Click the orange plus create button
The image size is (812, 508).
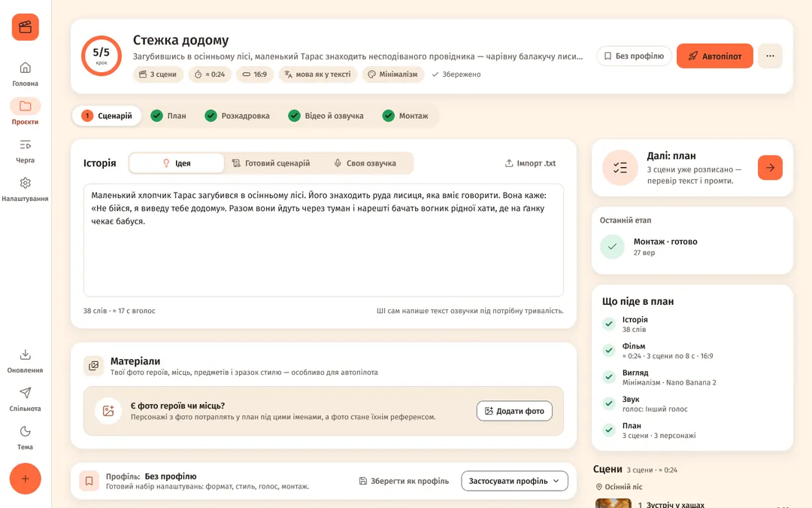pos(25,479)
